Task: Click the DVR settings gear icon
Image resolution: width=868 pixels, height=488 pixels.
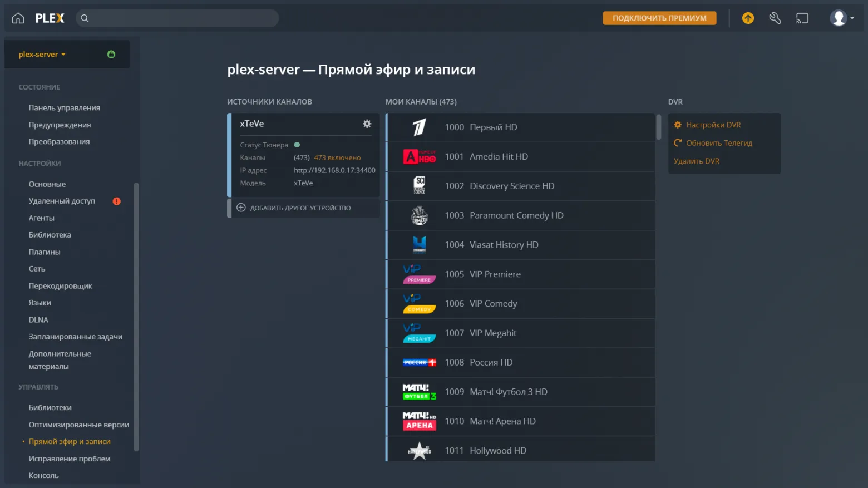Action: [x=678, y=125]
